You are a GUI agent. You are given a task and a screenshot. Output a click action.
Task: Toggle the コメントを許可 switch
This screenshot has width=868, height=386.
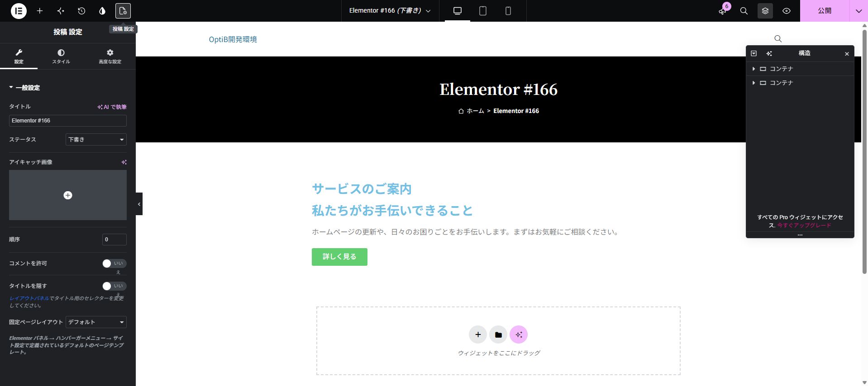pyautogui.click(x=114, y=264)
